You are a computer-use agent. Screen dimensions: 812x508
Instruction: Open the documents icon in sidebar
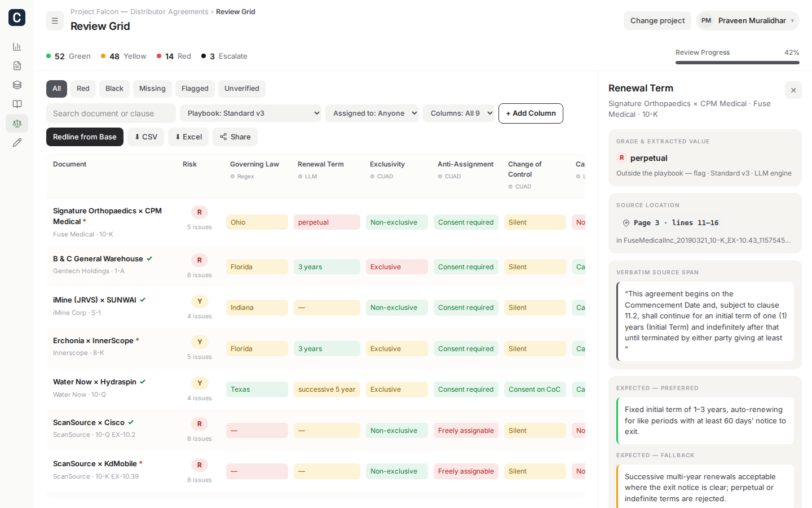coord(17,66)
